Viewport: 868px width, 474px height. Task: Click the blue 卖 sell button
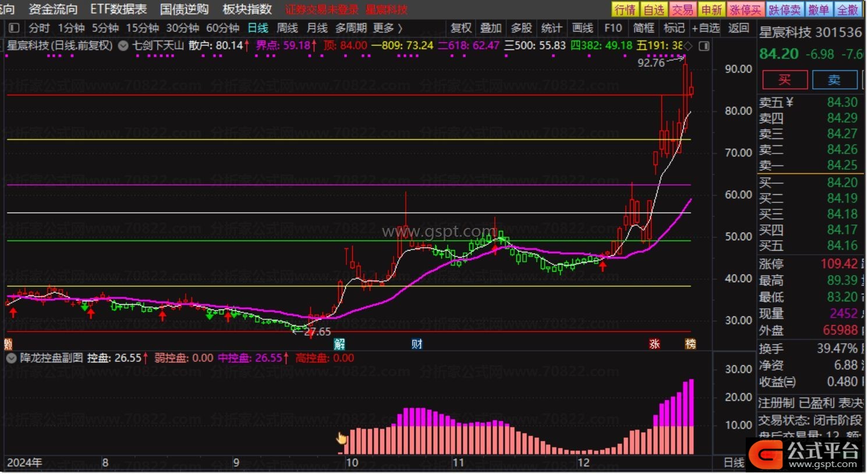click(x=835, y=80)
